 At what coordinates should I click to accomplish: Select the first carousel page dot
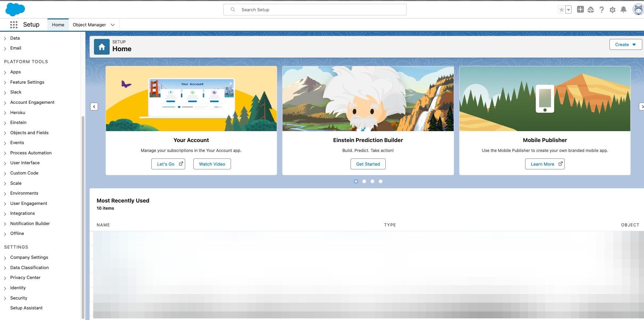356,181
